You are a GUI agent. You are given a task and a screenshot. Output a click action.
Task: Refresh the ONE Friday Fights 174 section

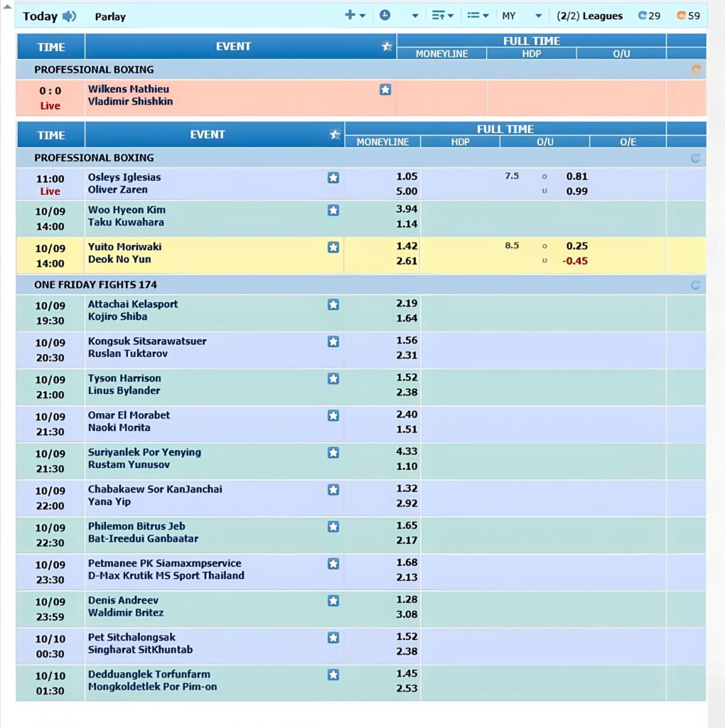(x=695, y=285)
